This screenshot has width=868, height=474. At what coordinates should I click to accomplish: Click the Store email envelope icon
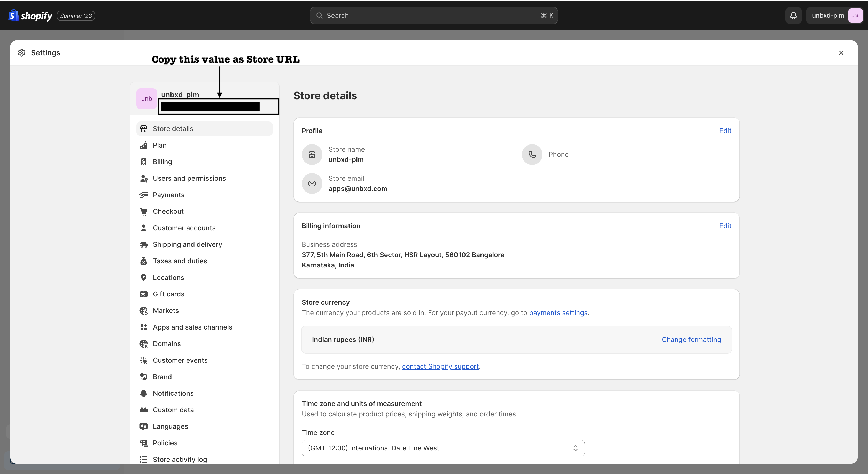coord(312,184)
